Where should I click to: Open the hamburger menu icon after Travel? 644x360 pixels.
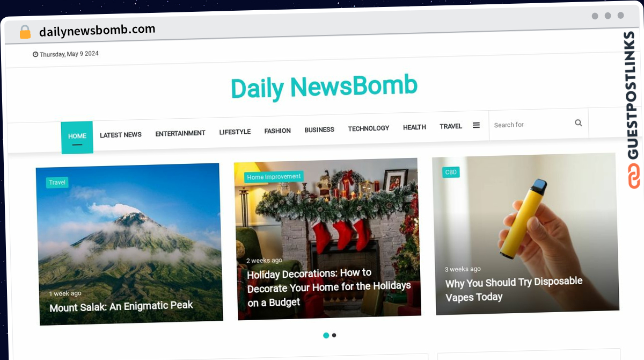[x=476, y=125]
